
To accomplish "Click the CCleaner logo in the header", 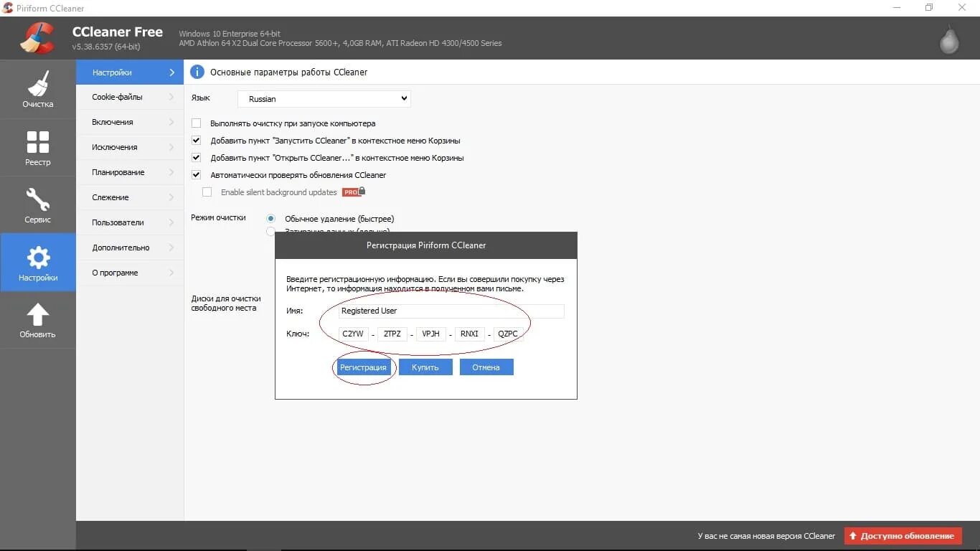I will tap(36, 38).
